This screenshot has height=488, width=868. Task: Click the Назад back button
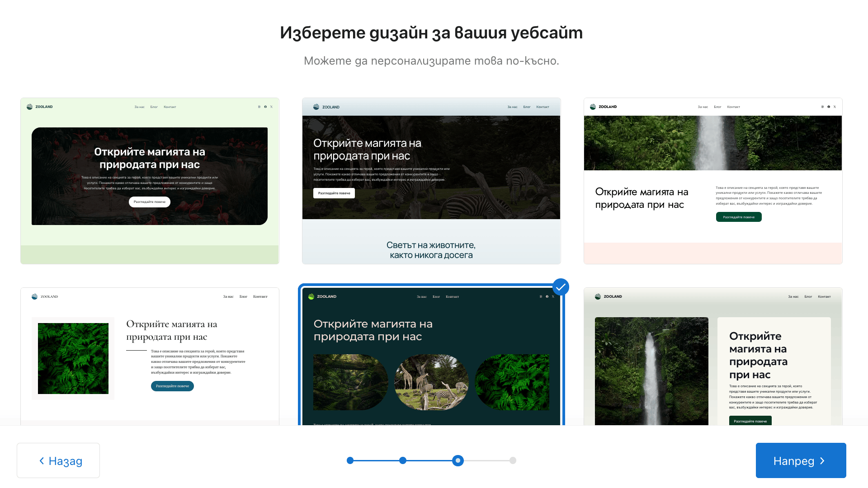point(58,460)
